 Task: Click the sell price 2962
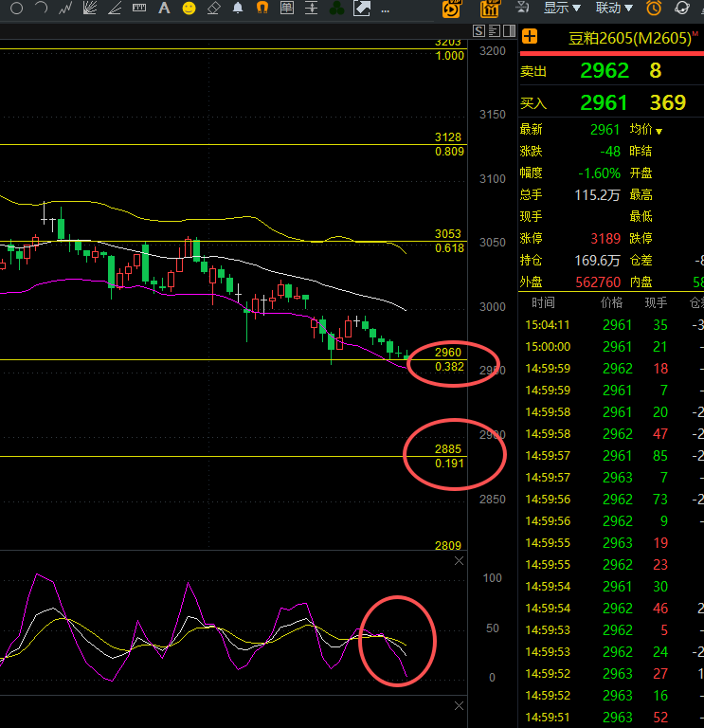click(605, 70)
